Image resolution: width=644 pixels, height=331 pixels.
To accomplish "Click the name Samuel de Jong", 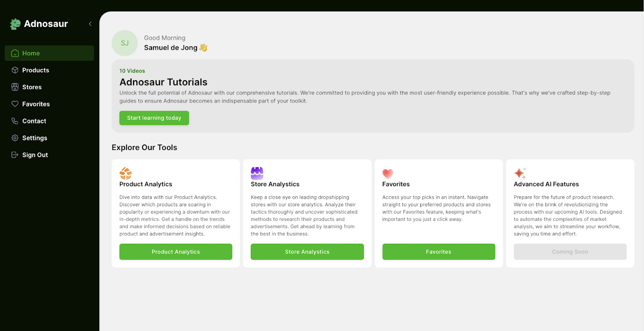I will pyautogui.click(x=171, y=47).
